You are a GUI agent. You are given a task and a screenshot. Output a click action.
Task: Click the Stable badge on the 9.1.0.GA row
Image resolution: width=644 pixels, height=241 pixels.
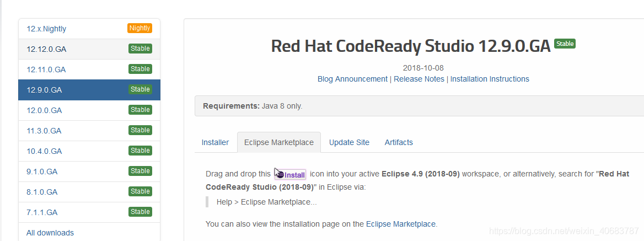click(x=140, y=171)
